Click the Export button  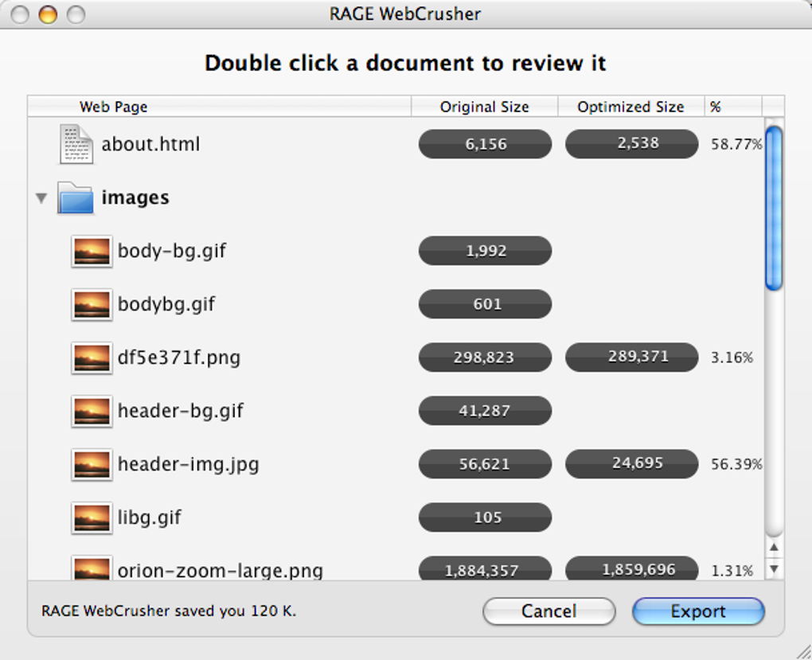698,611
